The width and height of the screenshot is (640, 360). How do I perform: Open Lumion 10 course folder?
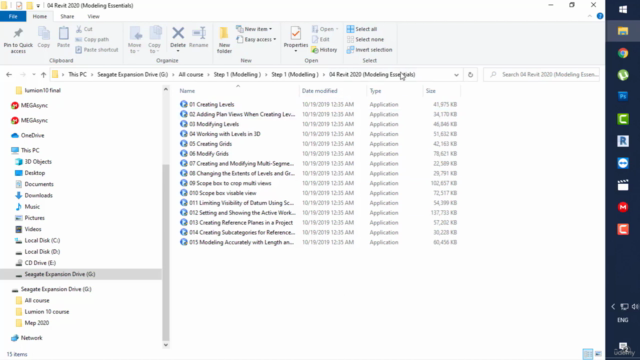tap(47, 311)
